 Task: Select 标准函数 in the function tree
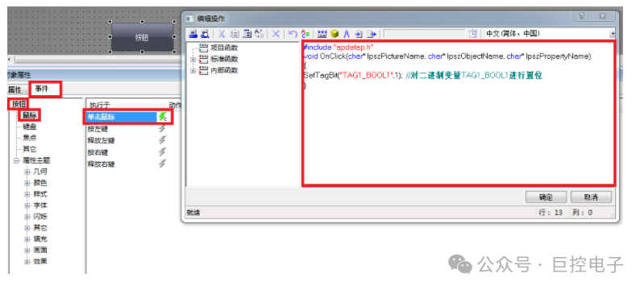point(224,59)
